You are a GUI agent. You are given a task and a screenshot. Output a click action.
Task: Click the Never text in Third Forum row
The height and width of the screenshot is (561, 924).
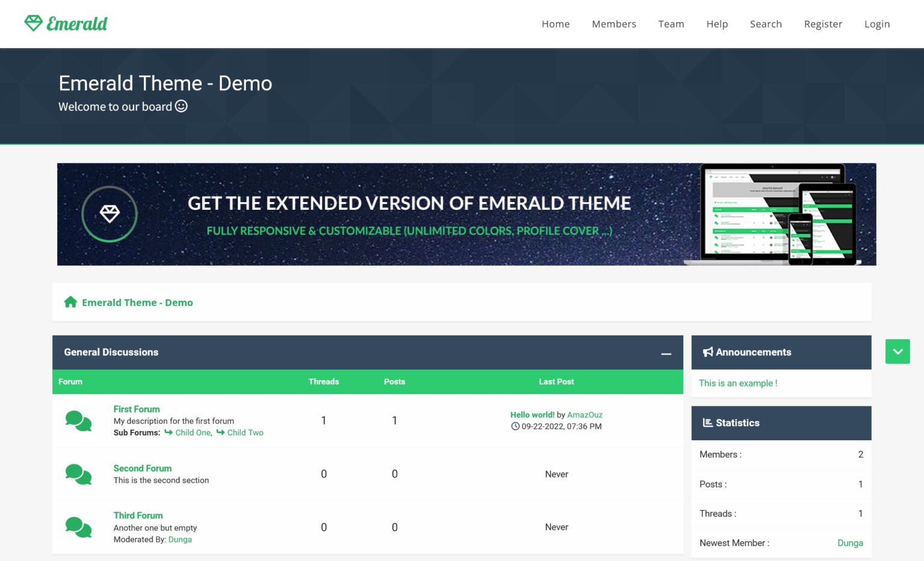pos(556,527)
